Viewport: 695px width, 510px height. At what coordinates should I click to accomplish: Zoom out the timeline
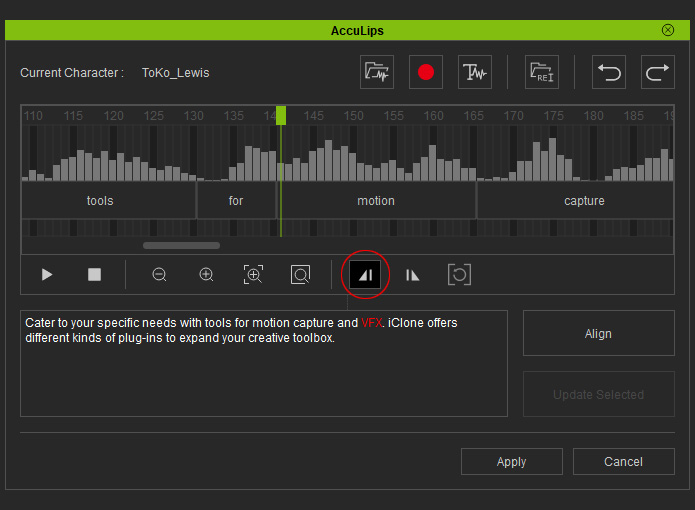click(x=159, y=274)
